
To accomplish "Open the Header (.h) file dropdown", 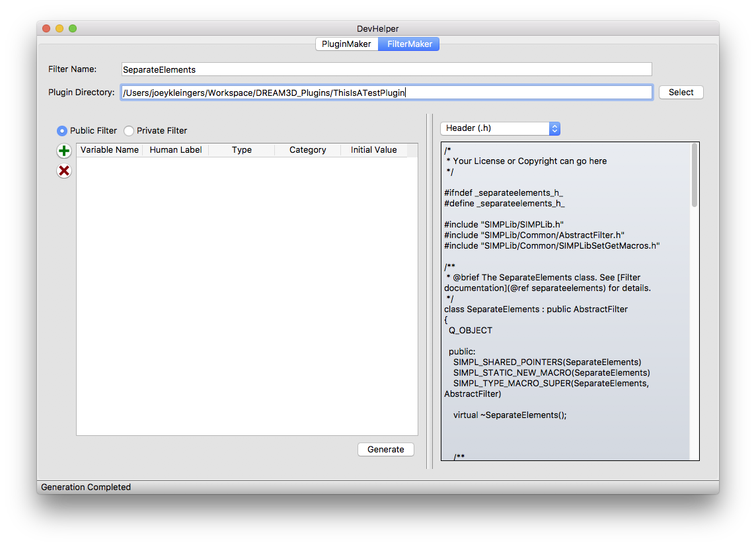I will click(x=500, y=128).
